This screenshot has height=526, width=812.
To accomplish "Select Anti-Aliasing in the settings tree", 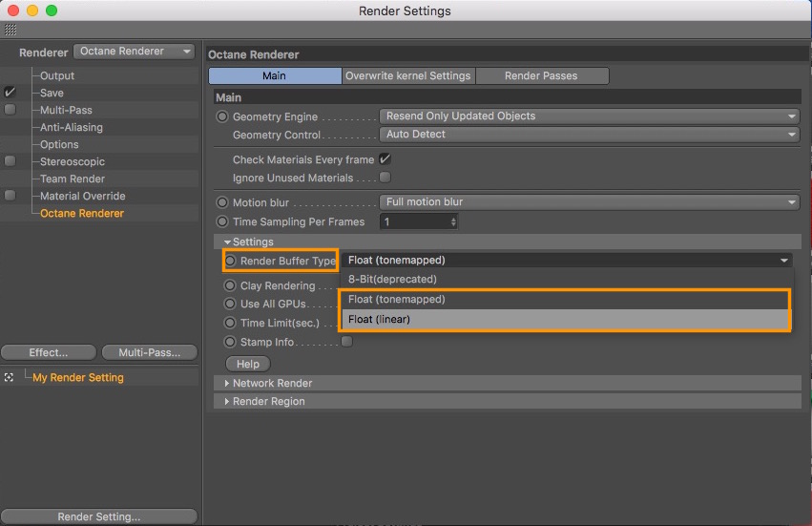I will pos(72,127).
